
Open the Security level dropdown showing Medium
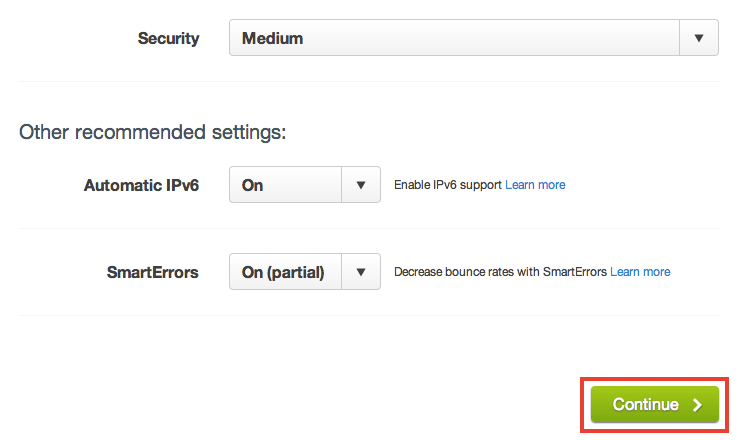[474, 38]
